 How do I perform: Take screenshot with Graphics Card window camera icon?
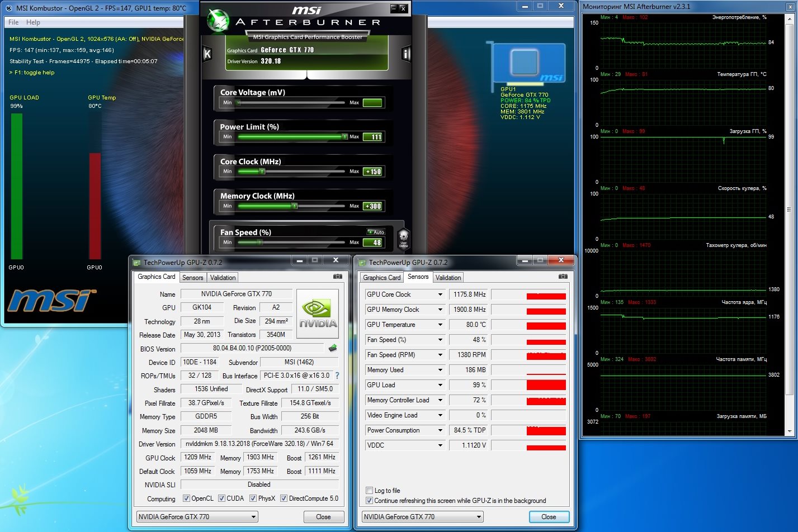[338, 277]
